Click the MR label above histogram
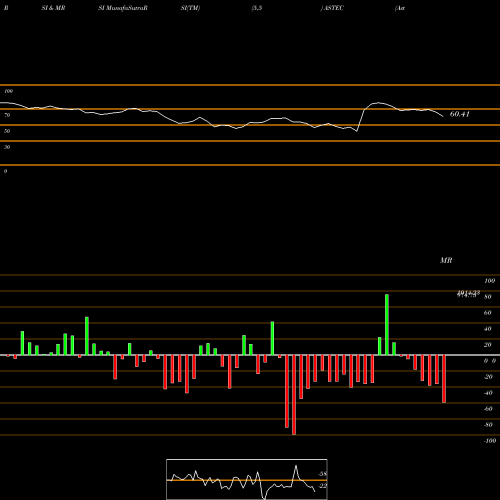500x500 pixels. point(446,260)
